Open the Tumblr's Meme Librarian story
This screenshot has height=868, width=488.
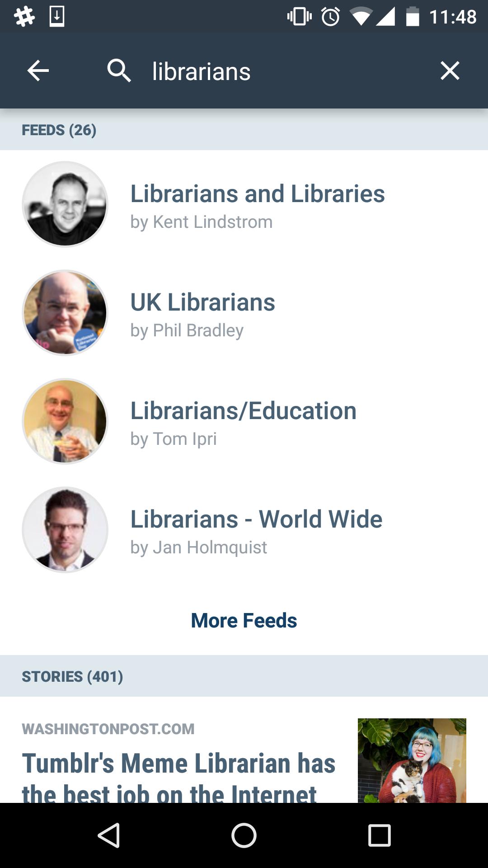[x=178, y=777]
